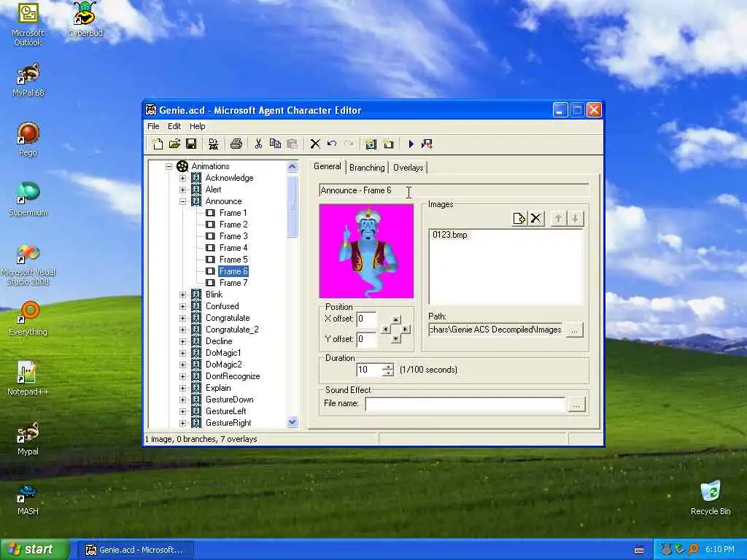Image resolution: width=747 pixels, height=560 pixels.
Task: Decrease Duration with spinner down arrow
Action: click(389, 373)
